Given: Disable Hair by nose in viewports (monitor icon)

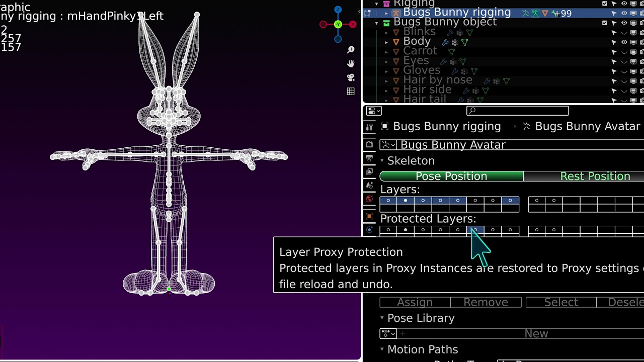Looking at the screenshot, I should [x=633, y=81].
